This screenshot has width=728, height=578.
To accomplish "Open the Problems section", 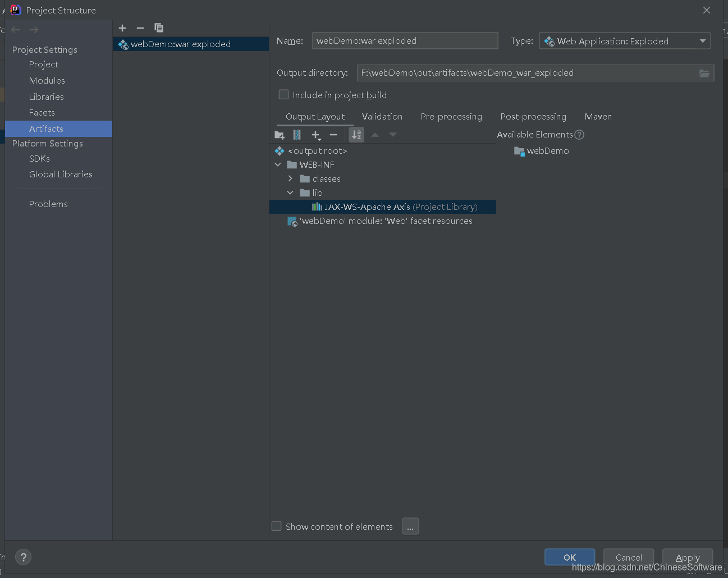I will pyautogui.click(x=48, y=204).
